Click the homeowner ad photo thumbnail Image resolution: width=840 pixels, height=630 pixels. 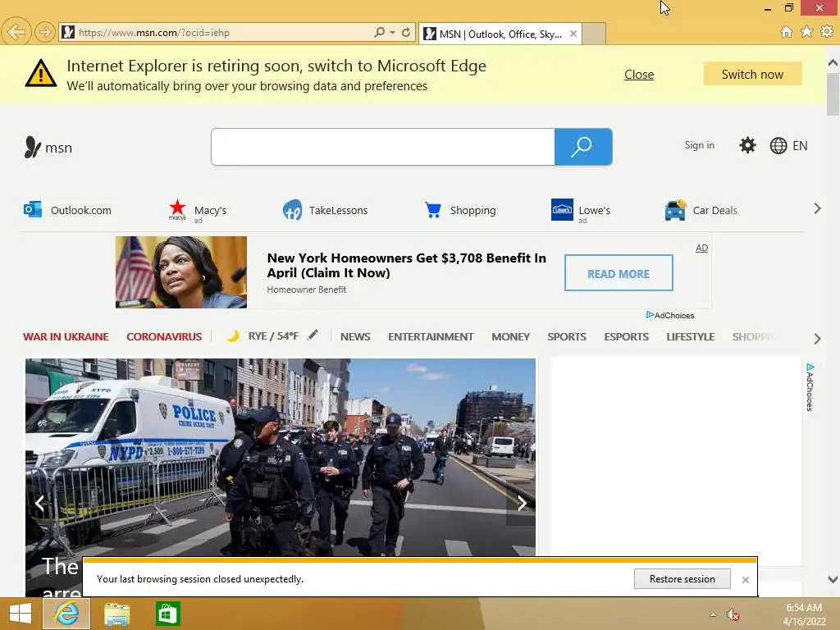coord(181,272)
